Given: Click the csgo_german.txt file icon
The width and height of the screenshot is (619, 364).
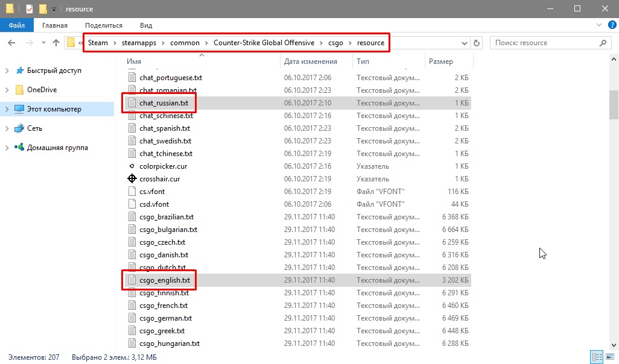Looking at the screenshot, I should click(x=132, y=318).
